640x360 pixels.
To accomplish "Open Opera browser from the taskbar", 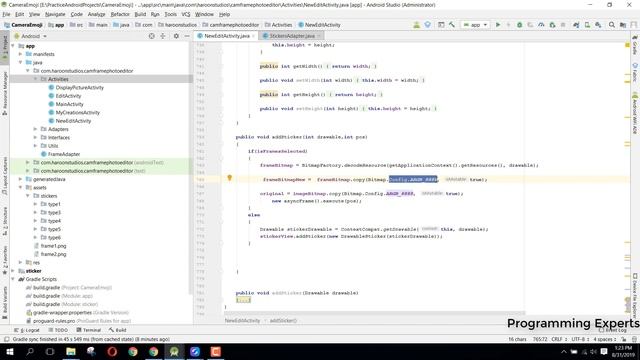I will tap(112, 351).
